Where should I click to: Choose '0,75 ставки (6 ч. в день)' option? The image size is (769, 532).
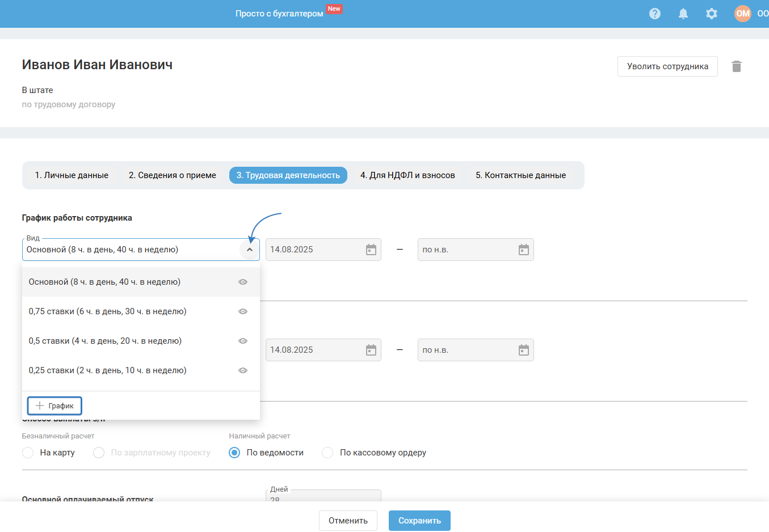click(141, 311)
